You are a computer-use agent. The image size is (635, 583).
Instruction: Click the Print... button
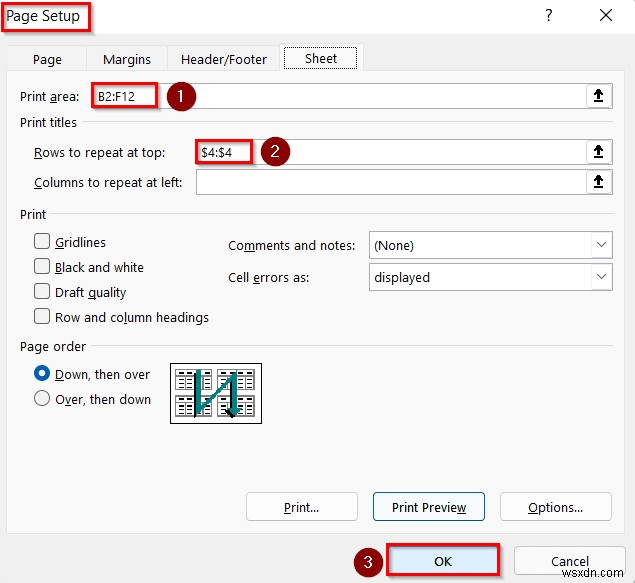302,507
